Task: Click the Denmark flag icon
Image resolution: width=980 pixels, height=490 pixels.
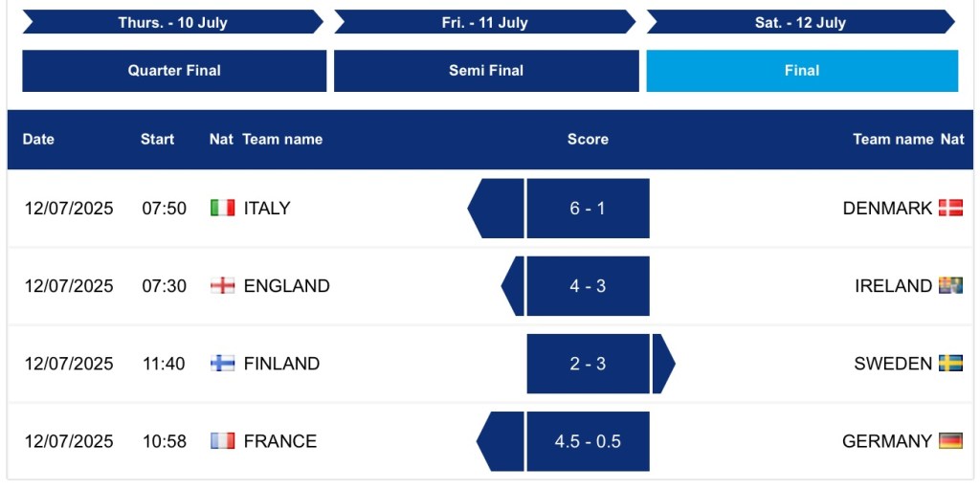Action: click(950, 208)
